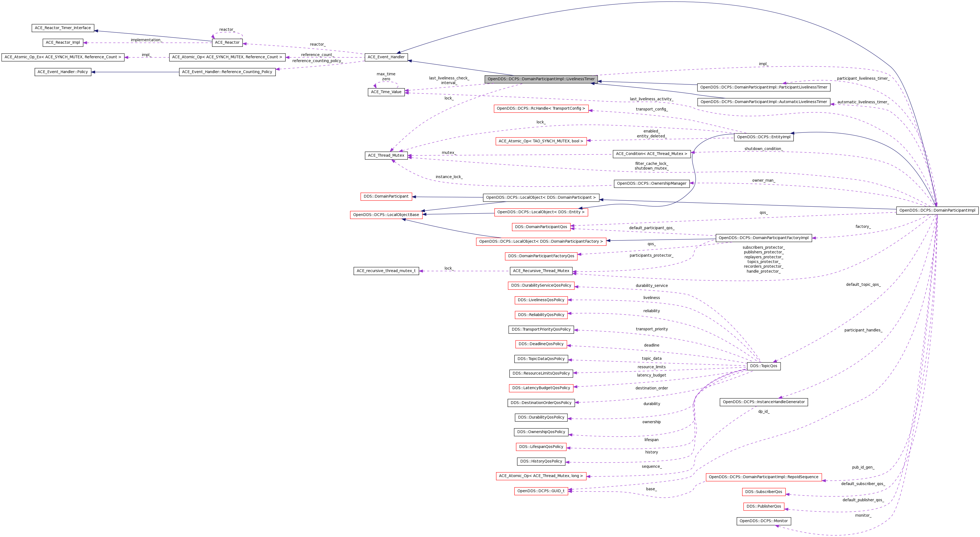
Task: Click the RcHandle< TransportConfig > node
Action: (541, 109)
